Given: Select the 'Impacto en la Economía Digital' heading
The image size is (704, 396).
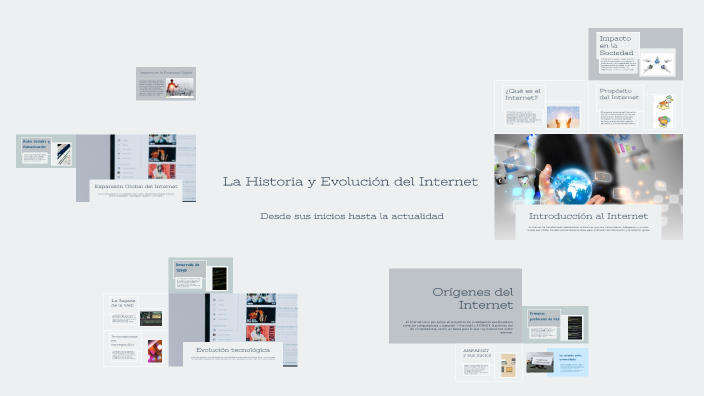Looking at the screenshot, I should (166, 72).
